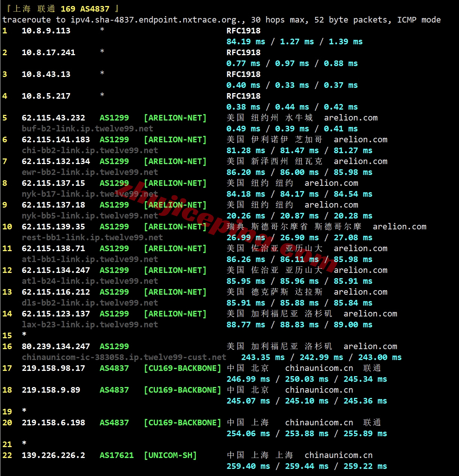Click hop 3 IP 10.8.43.13
The image size is (459, 476).
click(x=46, y=74)
